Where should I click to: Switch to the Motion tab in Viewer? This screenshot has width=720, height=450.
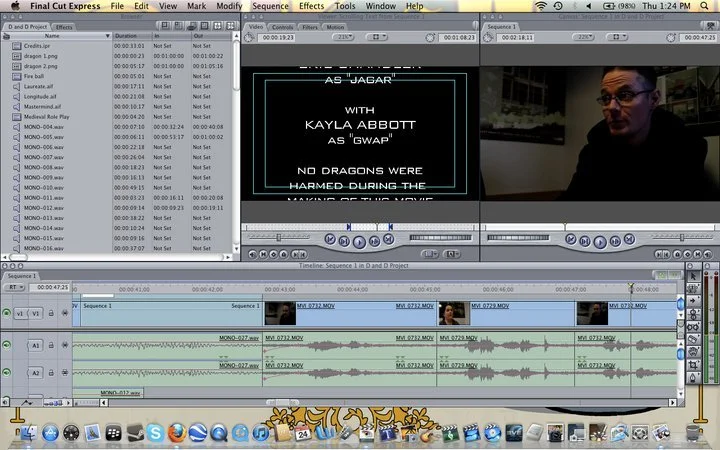tap(335, 27)
